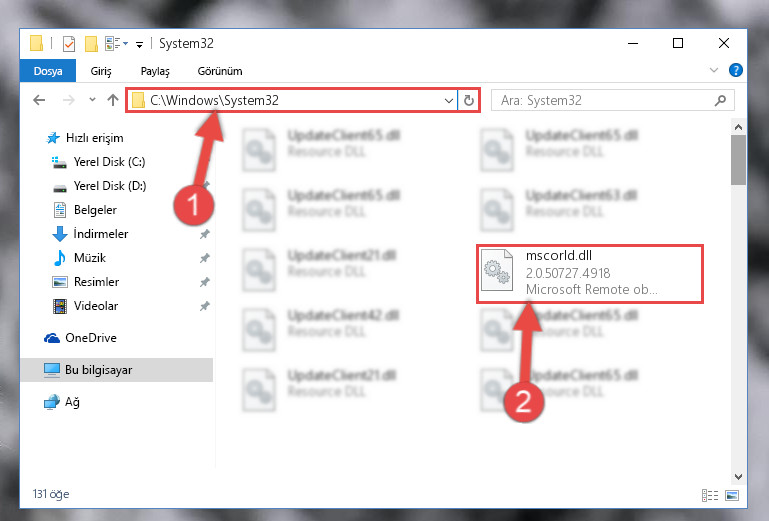Open the Dosya menu tab
Viewport: 769px width, 521px height.
click(x=48, y=71)
